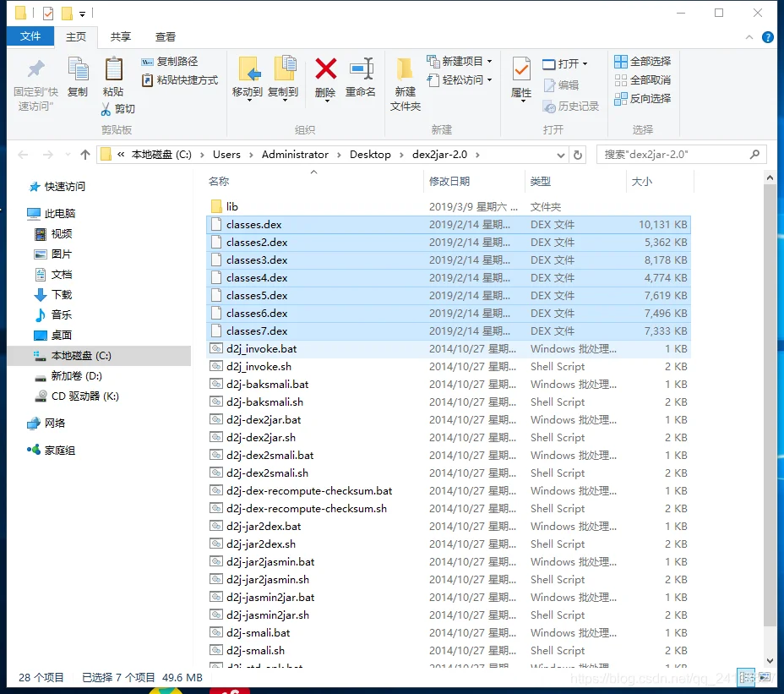The image size is (784, 694).
Task: Click the red Delete (删除) icon
Action: coord(325,69)
